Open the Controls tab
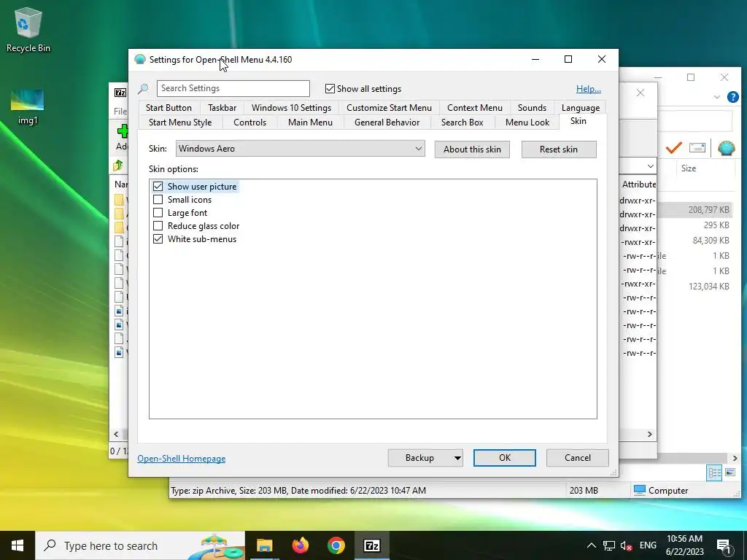The width and height of the screenshot is (747, 560). click(x=249, y=122)
